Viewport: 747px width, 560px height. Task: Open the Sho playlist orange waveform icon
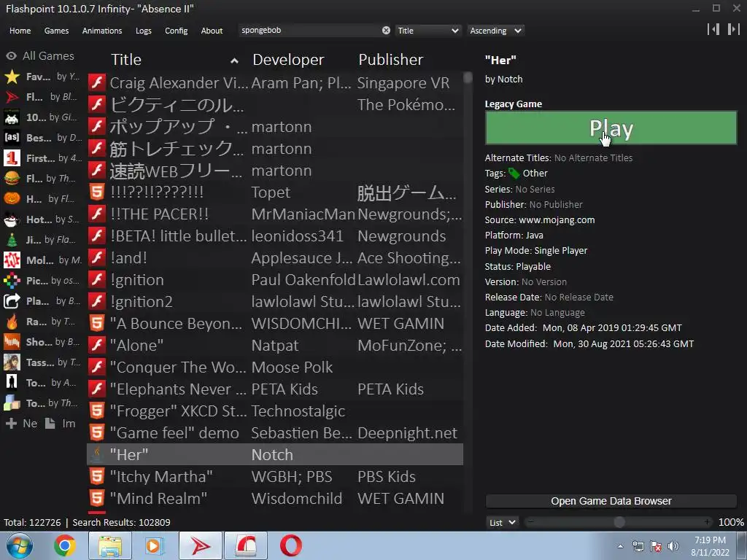(x=12, y=342)
